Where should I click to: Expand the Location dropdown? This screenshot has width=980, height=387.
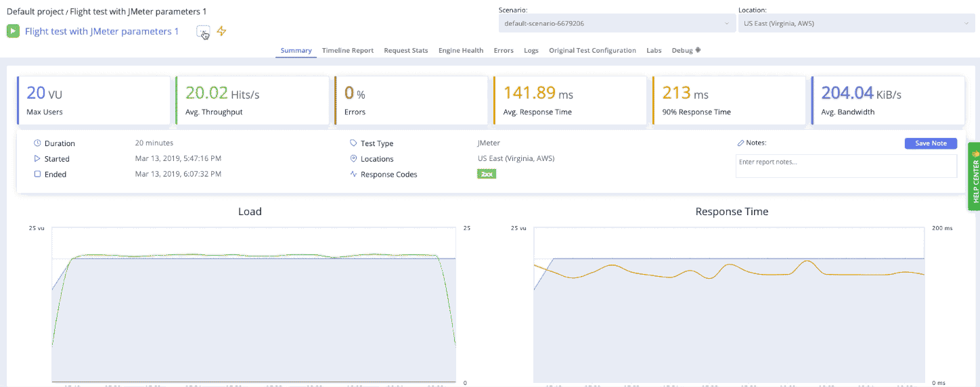[857, 23]
